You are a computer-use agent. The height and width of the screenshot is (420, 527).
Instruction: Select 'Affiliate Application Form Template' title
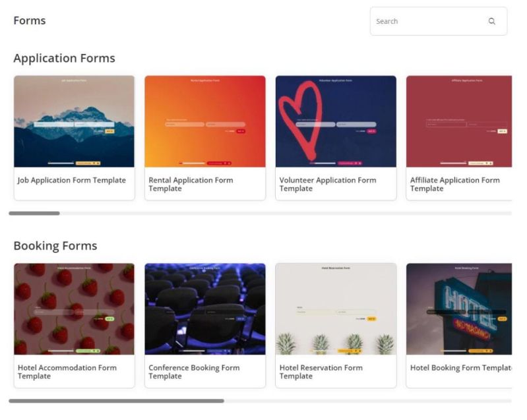click(x=454, y=184)
